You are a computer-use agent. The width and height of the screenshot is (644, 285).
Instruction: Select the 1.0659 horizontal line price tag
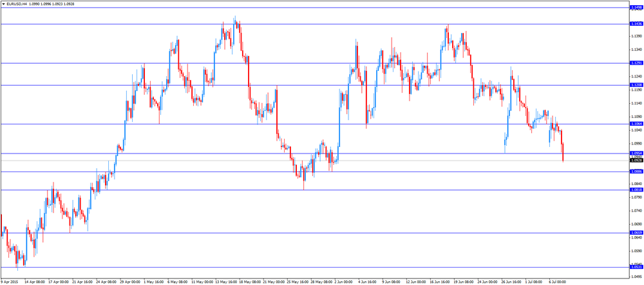(636, 233)
